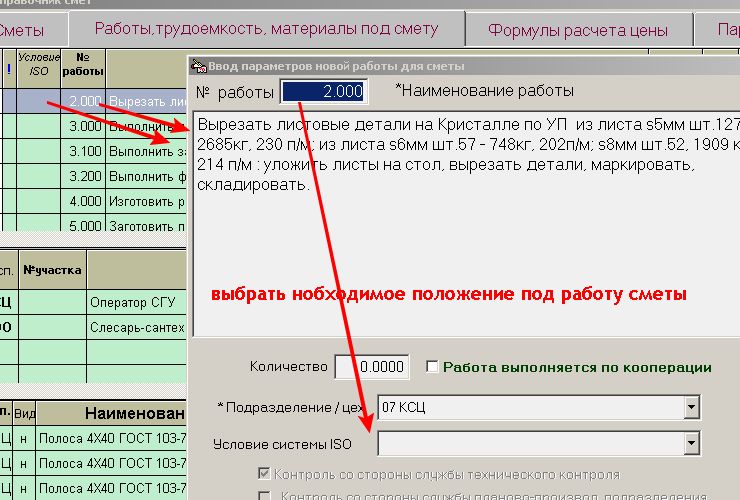Check Контроль со стороны службы планово-произв. подразделения
The image size is (740, 500).
264,495
